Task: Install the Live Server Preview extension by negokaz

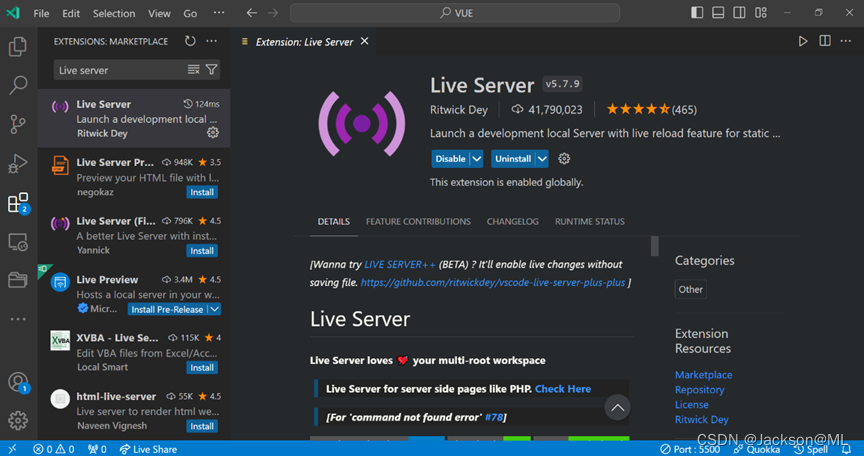Action: (202, 192)
